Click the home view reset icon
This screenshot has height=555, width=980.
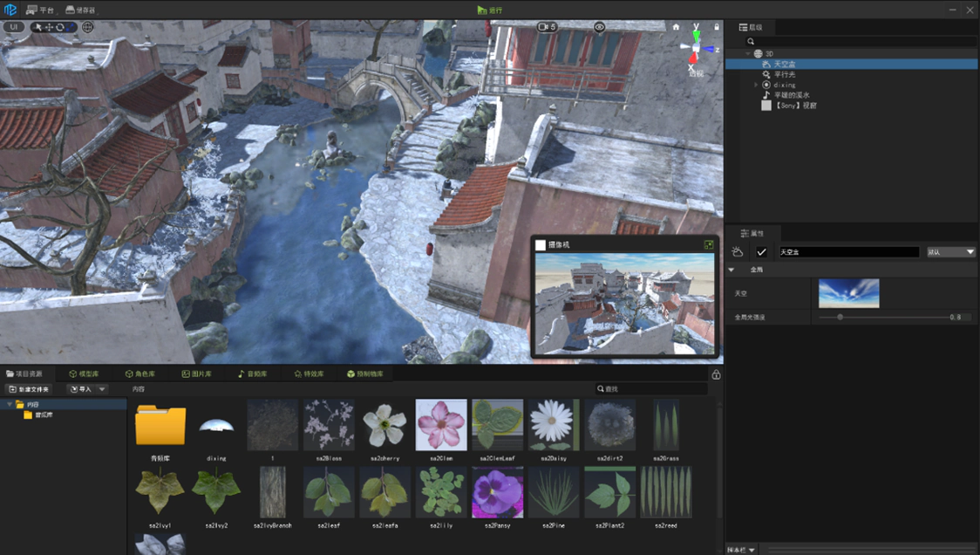676,27
